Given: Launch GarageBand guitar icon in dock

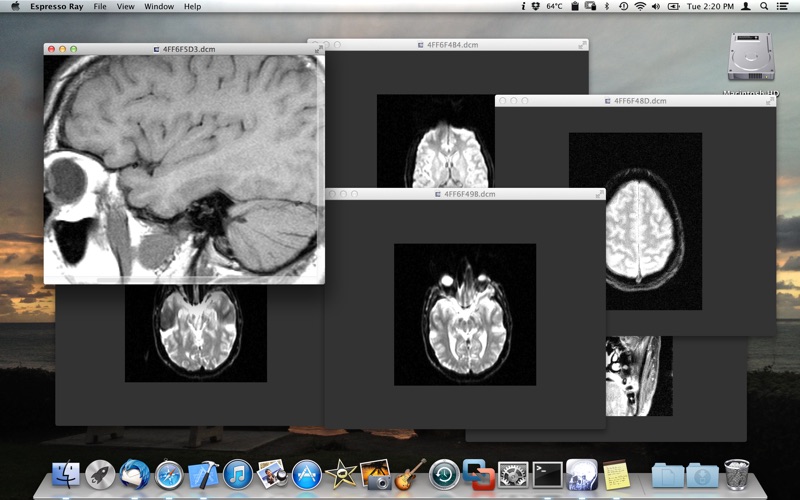Looking at the screenshot, I should 410,474.
